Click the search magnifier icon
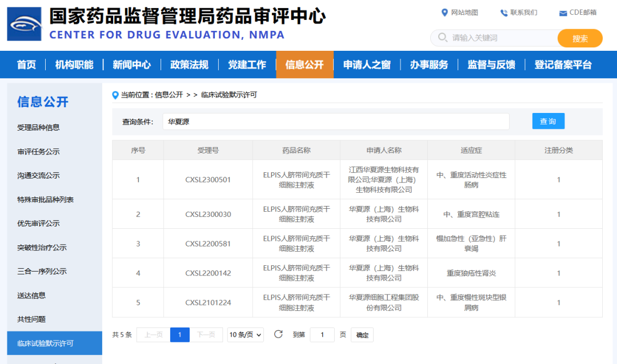Viewport: 617px width, 364px height. [x=442, y=38]
